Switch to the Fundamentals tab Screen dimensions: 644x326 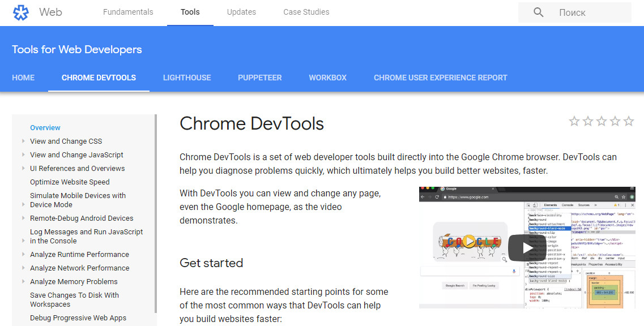click(x=128, y=12)
